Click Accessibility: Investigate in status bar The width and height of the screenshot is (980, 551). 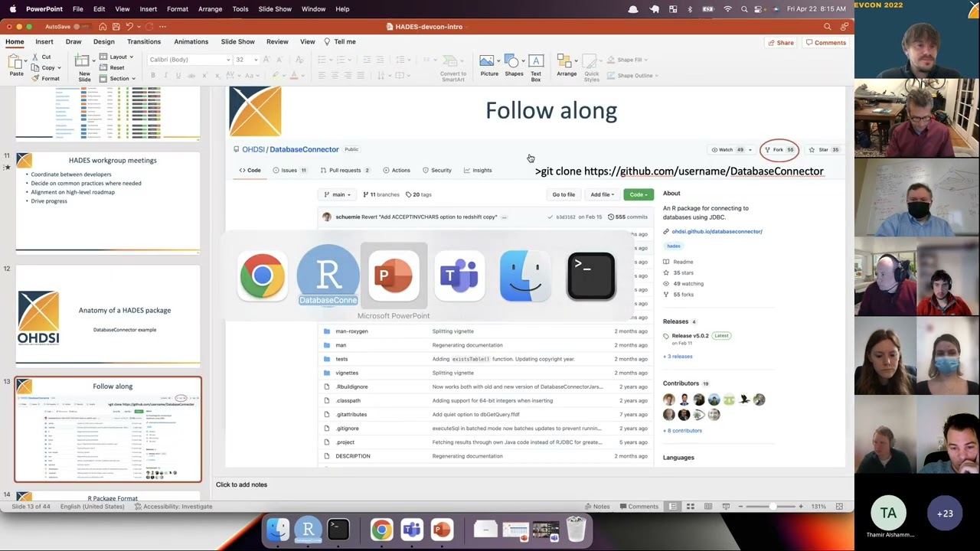point(173,507)
